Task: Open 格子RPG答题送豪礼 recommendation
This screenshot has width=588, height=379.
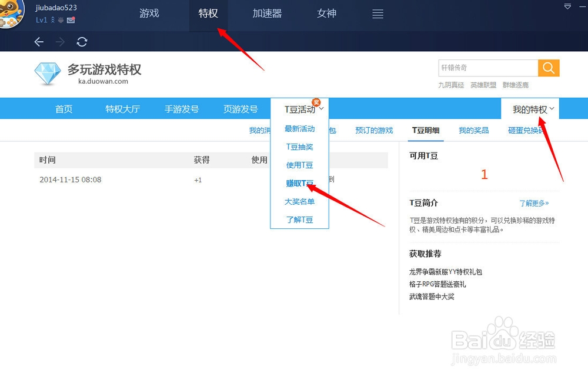Action: coord(437,284)
